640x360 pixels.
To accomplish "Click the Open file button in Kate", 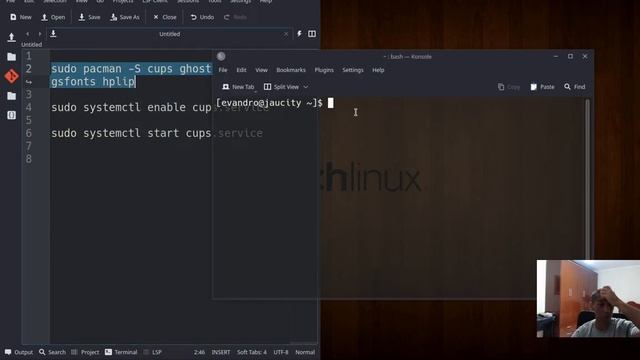I will [53, 17].
